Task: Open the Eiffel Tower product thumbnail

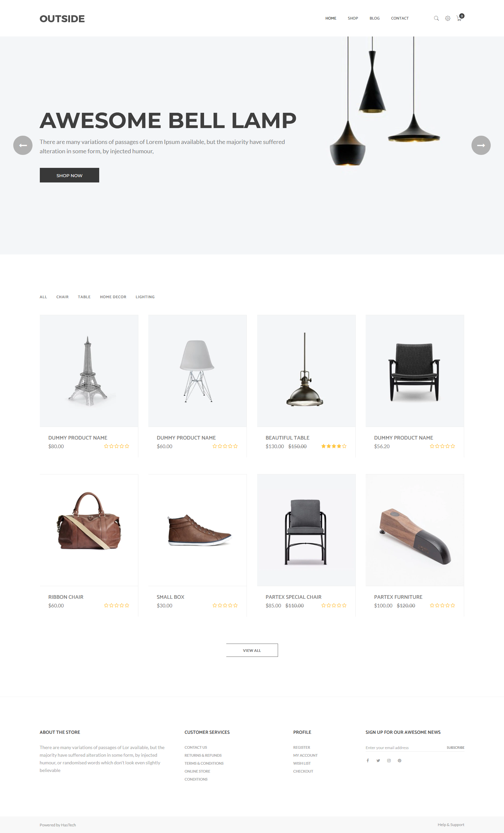Action: [x=89, y=371]
